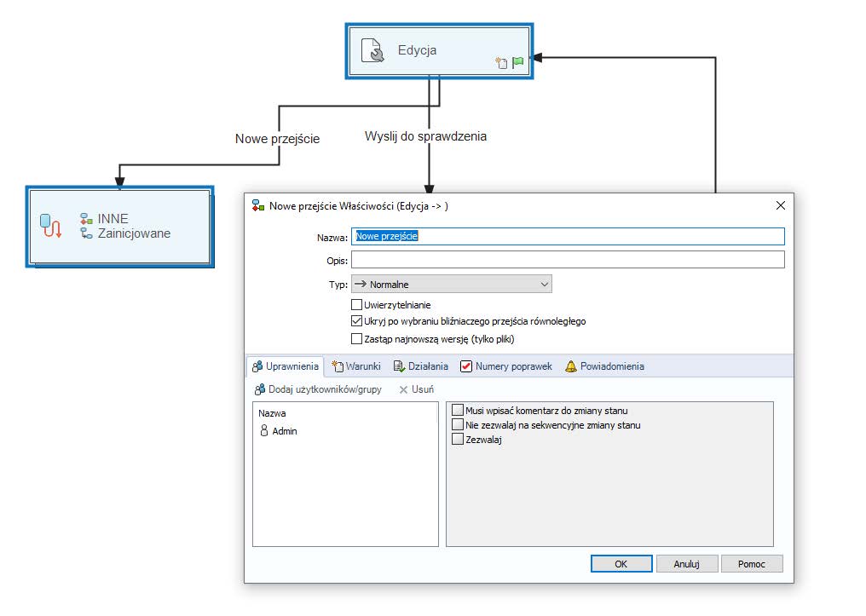
Task: Click the red checkmark icon on Numery poprawek tab
Action: coord(466,366)
